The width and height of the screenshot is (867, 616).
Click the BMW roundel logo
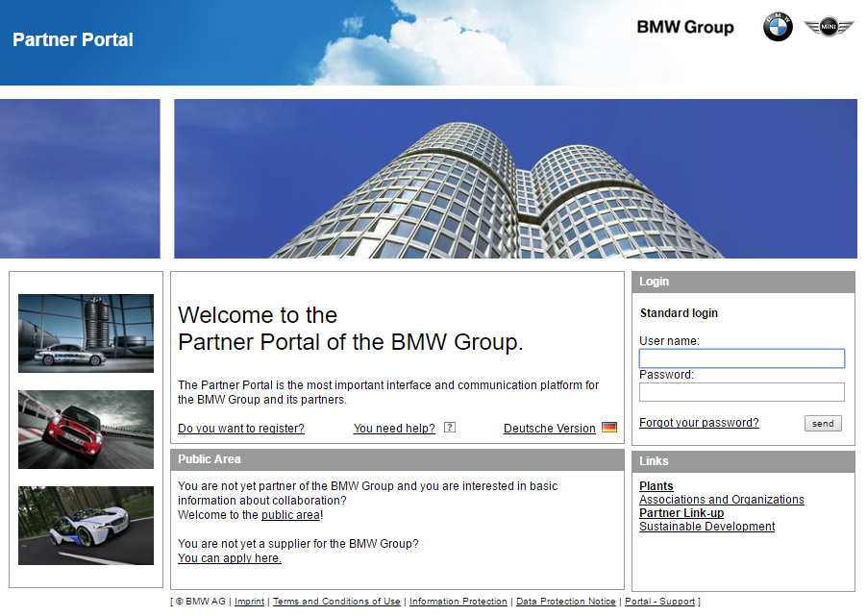[778, 27]
